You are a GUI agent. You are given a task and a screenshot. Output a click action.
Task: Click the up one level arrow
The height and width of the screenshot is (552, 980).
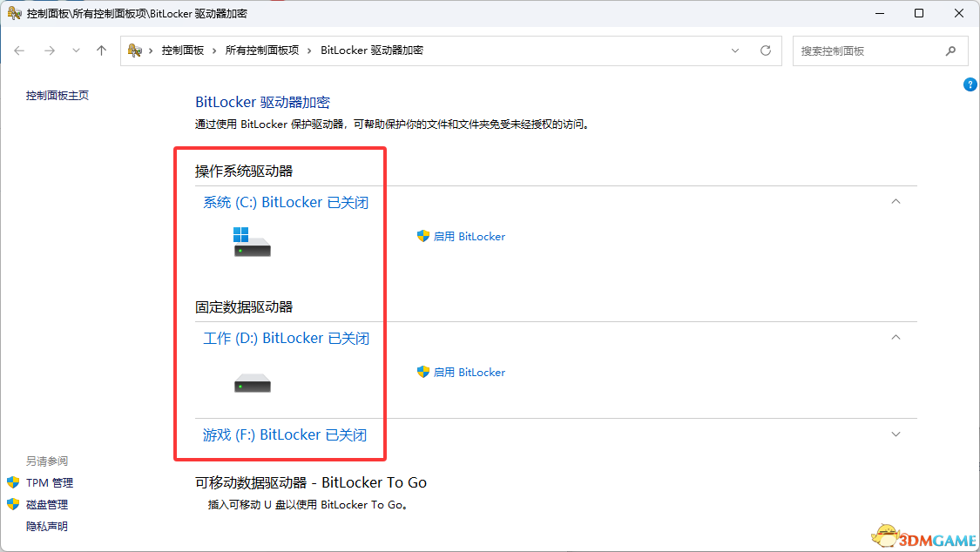[x=101, y=50]
